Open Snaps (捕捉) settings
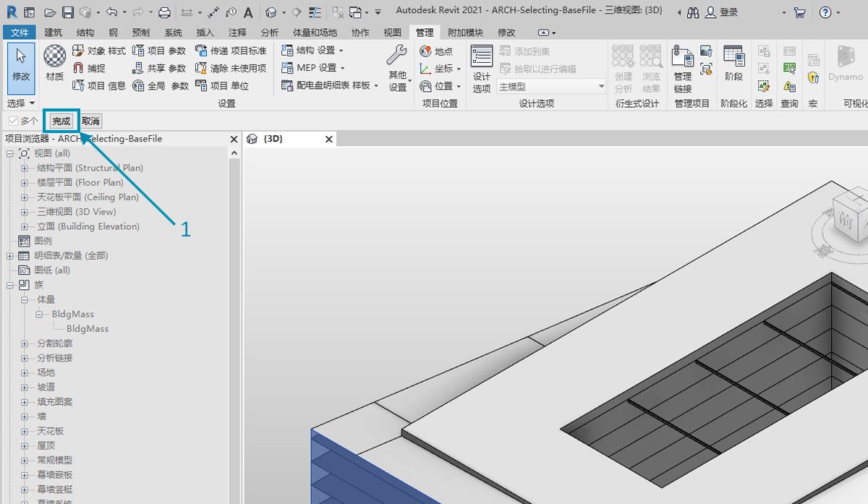 point(79,68)
